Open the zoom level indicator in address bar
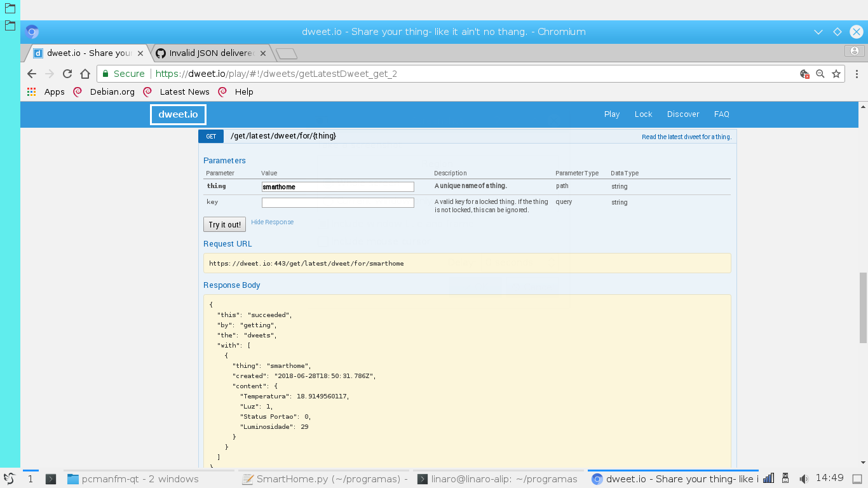Image resolution: width=868 pixels, height=488 pixels. click(820, 74)
